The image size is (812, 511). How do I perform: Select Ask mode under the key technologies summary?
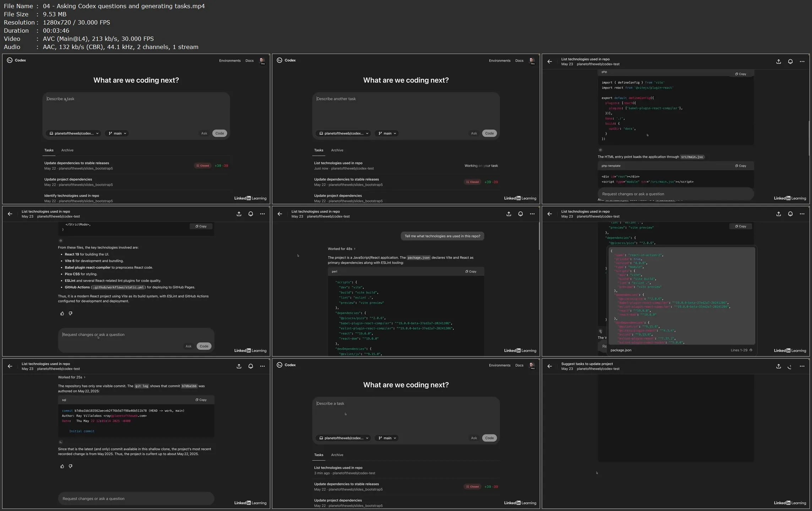pos(189,346)
